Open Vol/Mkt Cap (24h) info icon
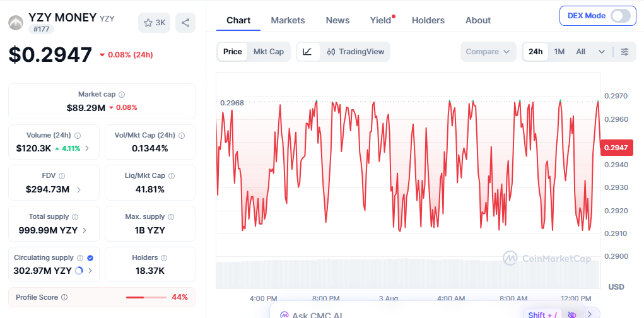Image resolution: width=644 pixels, height=318 pixels. coord(181,135)
